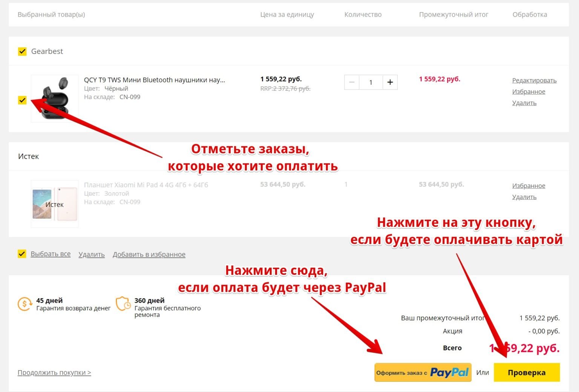
Task: Checkout with the PayPal button
Action: [423, 372]
